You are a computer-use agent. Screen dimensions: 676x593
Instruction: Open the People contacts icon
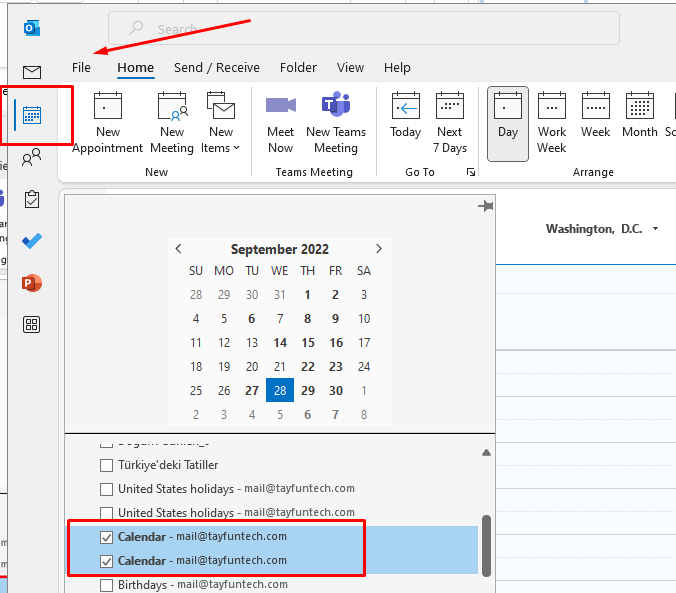tap(32, 157)
